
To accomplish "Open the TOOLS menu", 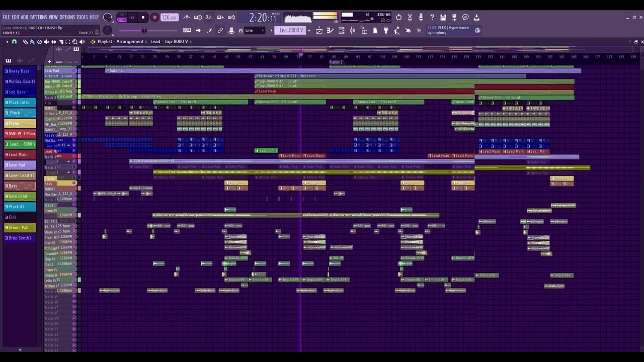I will [82, 17].
